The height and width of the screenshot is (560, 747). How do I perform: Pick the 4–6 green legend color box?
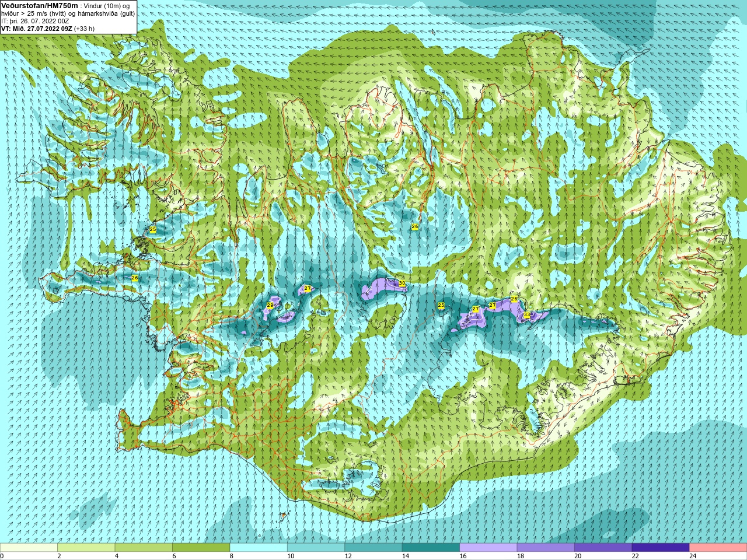point(144,547)
